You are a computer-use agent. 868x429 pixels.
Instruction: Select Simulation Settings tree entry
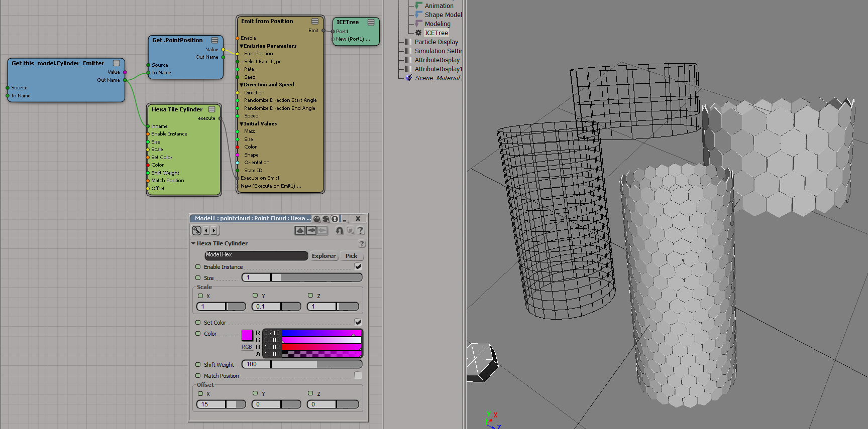click(438, 51)
